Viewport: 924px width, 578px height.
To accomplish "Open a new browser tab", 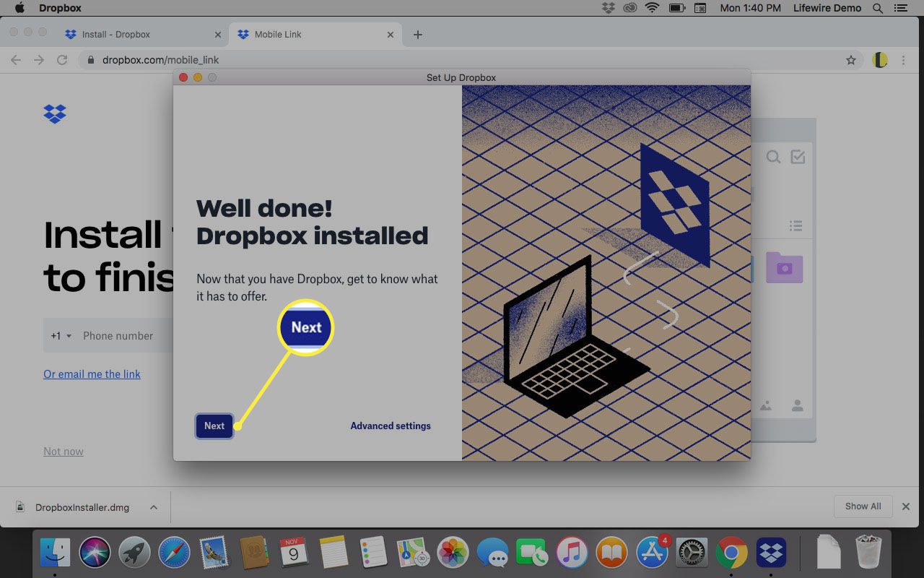I will pyautogui.click(x=418, y=34).
